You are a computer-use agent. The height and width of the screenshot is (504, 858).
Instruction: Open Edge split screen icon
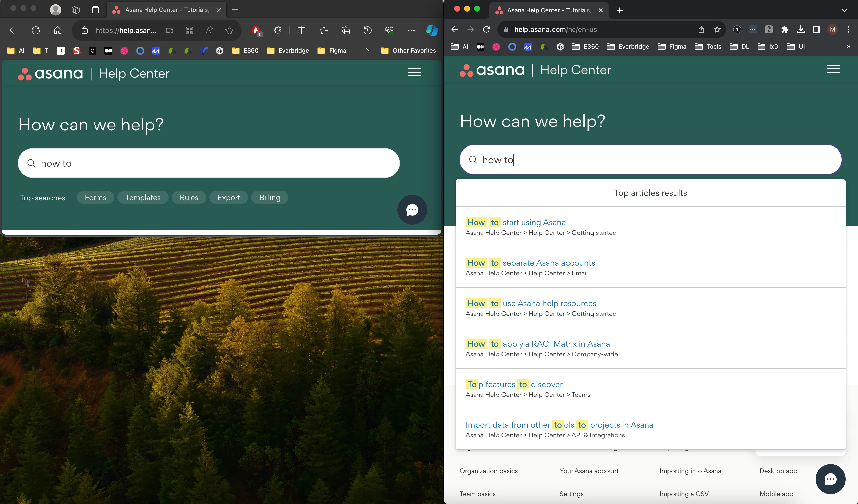tap(301, 30)
